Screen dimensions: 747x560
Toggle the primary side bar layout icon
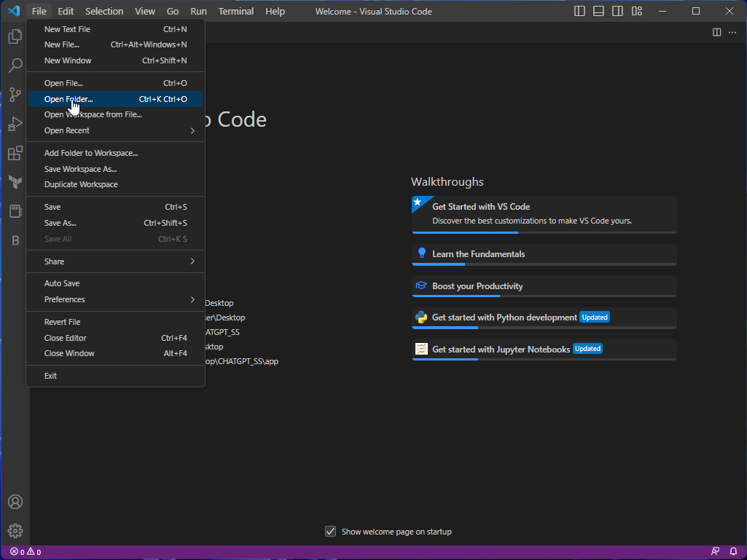579,11
